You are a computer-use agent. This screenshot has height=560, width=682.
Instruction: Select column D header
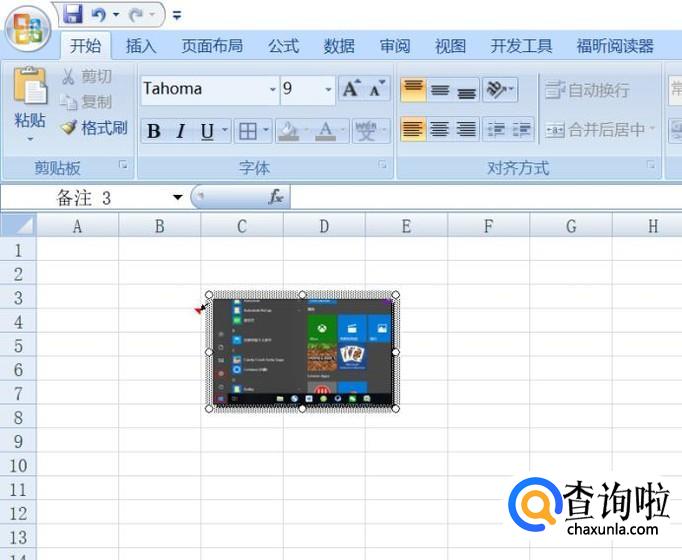tap(324, 226)
